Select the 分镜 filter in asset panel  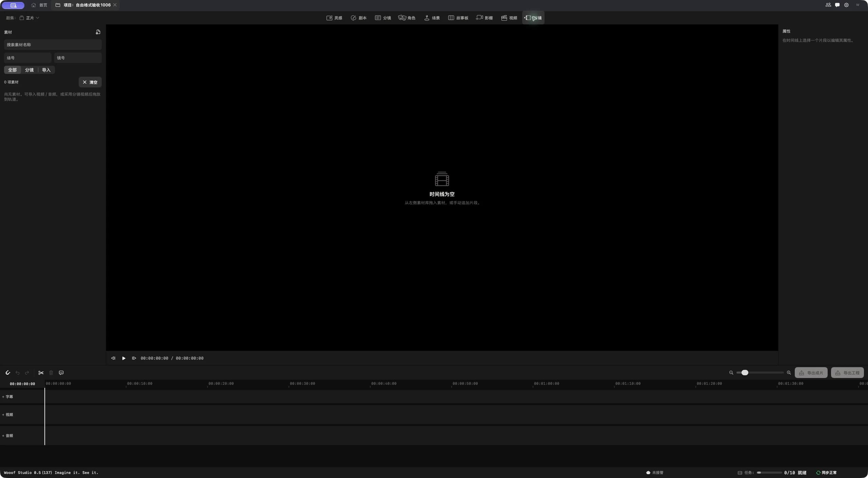point(29,70)
